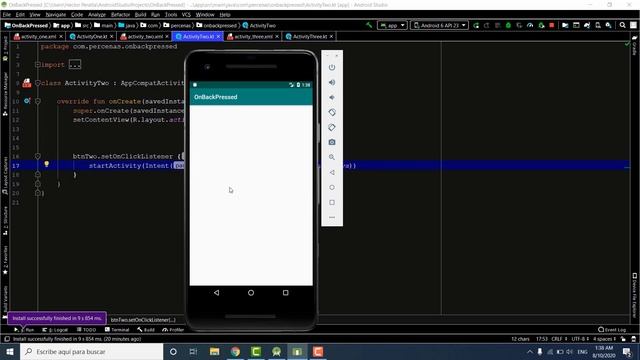Click ActivityTwo in the breadcrumb bar
640x360 pixels.
coord(259,25)
